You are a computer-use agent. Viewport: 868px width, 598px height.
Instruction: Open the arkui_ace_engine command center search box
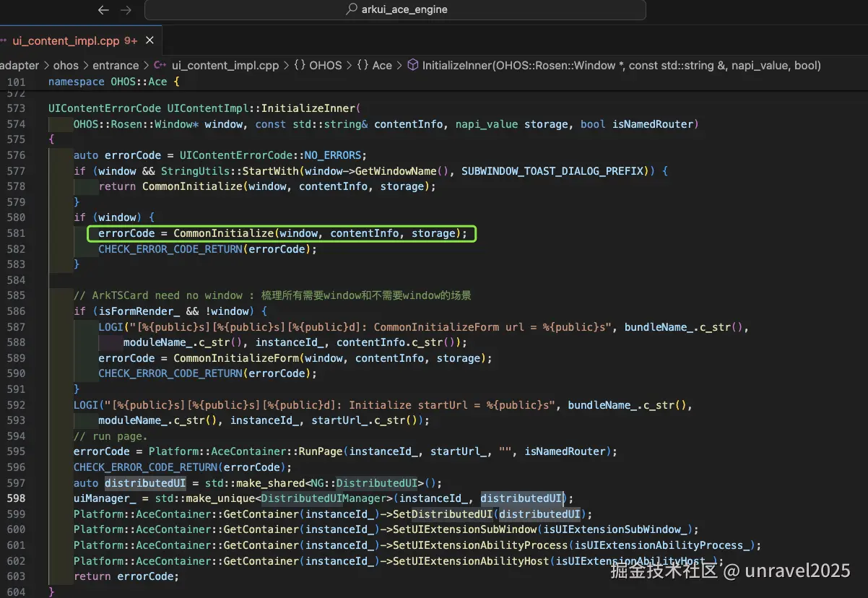coord(395,9)
